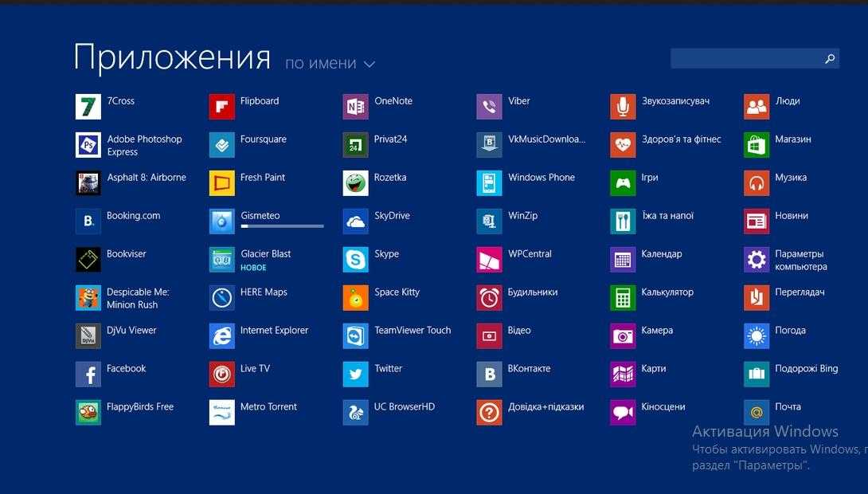
Task: Open Asphalt 8: Airborne icon
Action: point(88,182)
